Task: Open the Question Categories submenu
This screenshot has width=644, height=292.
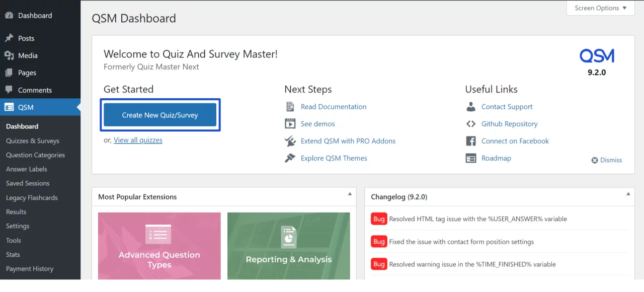Action: click(35, 155)
